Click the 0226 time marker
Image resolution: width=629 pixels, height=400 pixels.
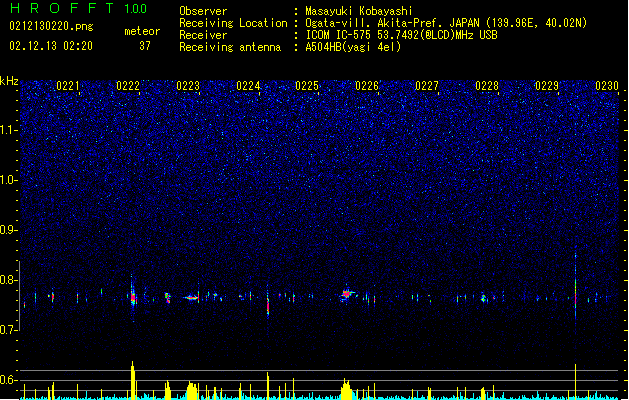(x=367, y=86)
